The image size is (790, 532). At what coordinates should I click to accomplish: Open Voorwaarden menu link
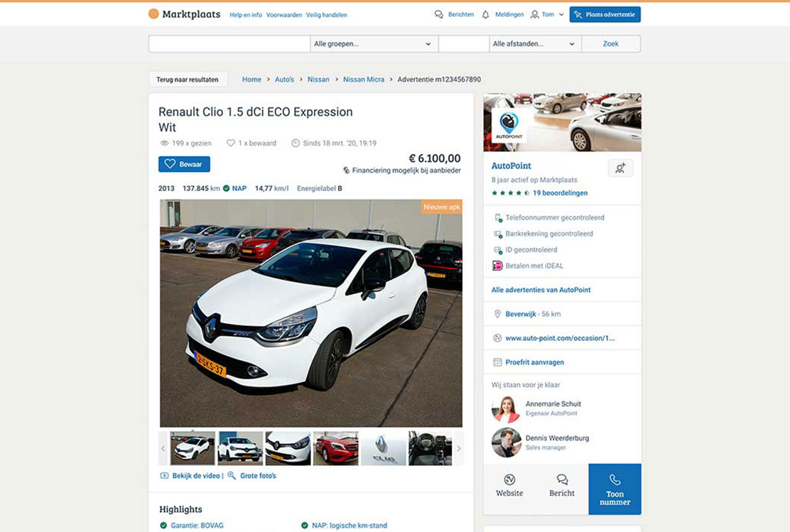[284, 15]
